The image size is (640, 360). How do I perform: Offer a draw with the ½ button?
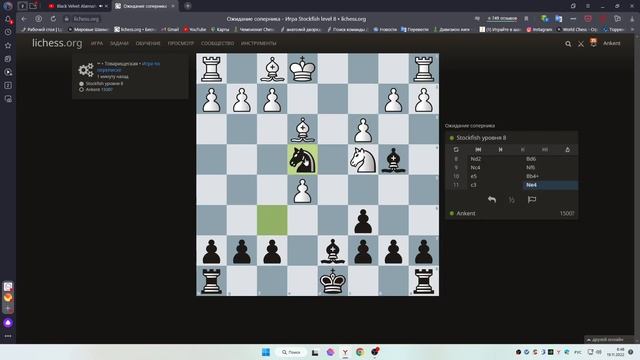[x=511, y=200]
